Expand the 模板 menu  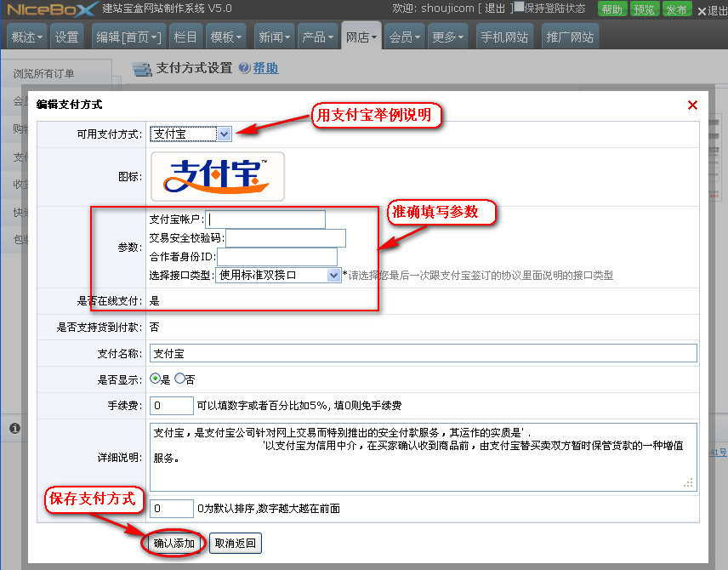pos(226,37)
